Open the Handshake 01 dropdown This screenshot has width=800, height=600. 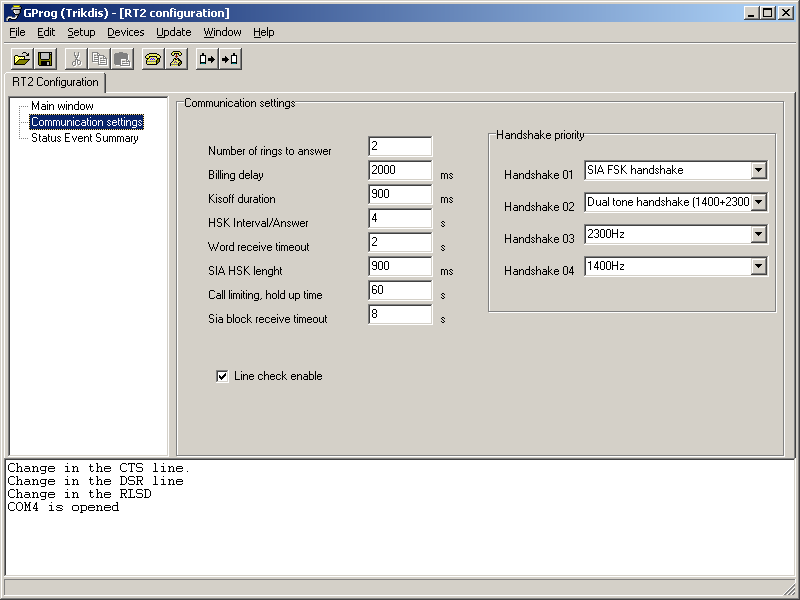click(762, 170)
